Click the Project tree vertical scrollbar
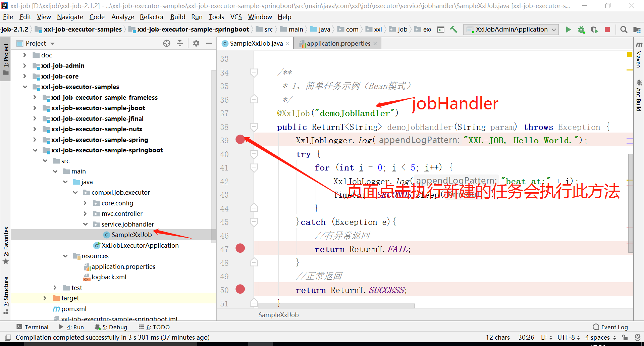 (x=214, y=156)
